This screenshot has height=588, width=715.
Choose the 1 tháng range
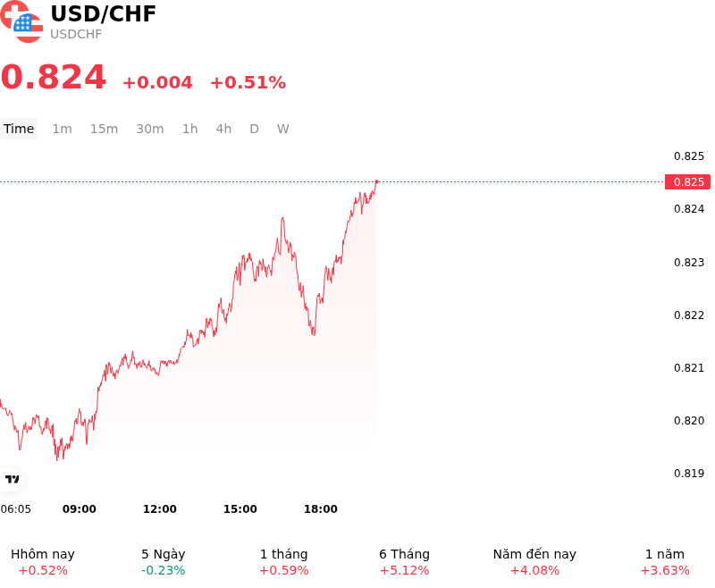tap(283, 561)
